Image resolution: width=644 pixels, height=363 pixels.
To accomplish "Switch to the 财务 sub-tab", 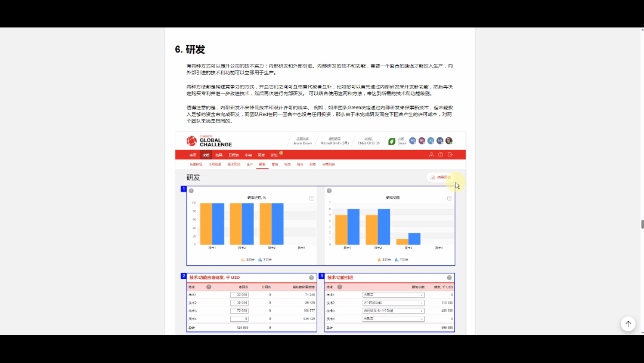I will (312, 164).
